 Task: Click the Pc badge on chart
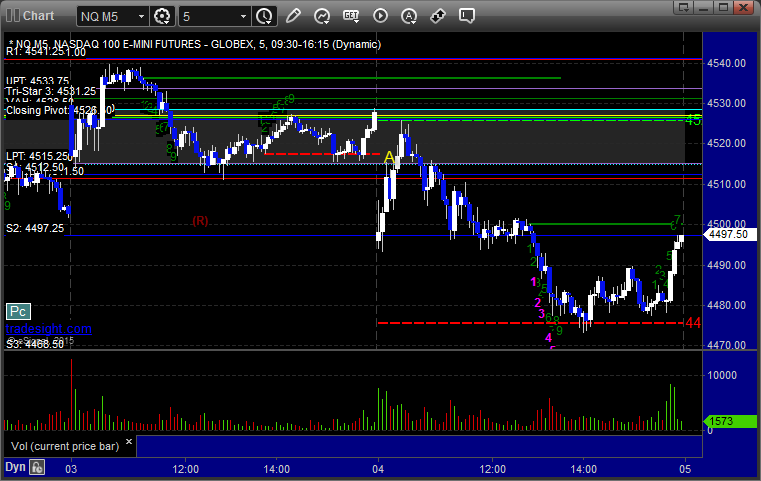[18, 312]
